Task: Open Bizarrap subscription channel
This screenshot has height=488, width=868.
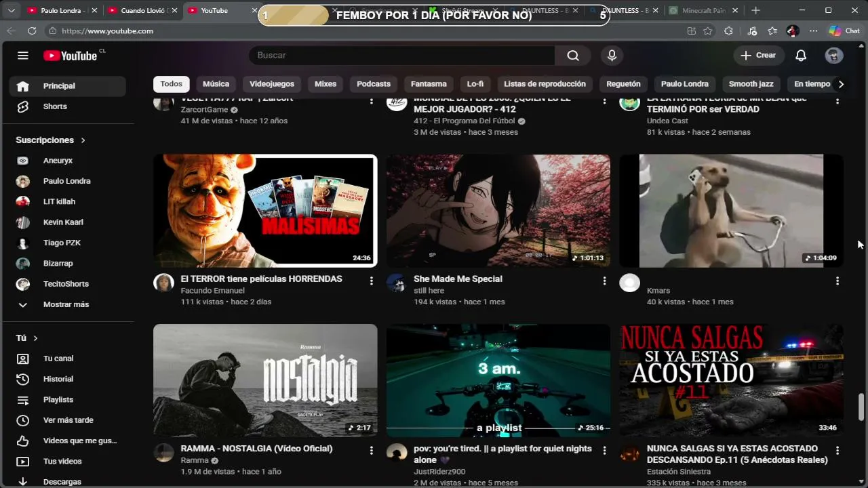Action: click(67, 263)
